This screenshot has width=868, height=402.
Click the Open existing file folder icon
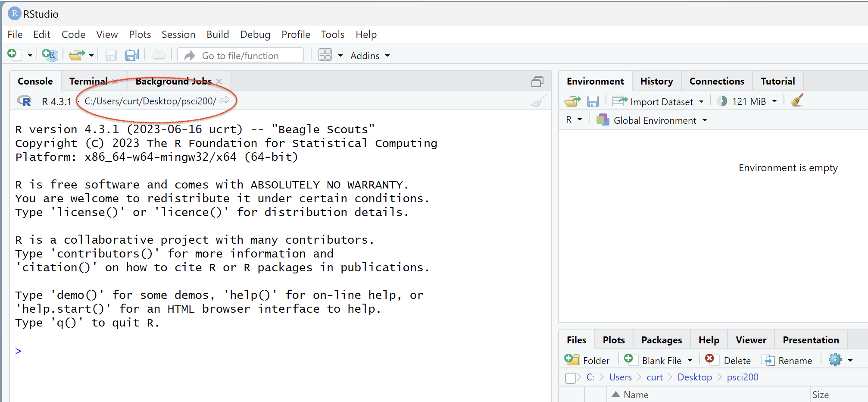[77, 55]
